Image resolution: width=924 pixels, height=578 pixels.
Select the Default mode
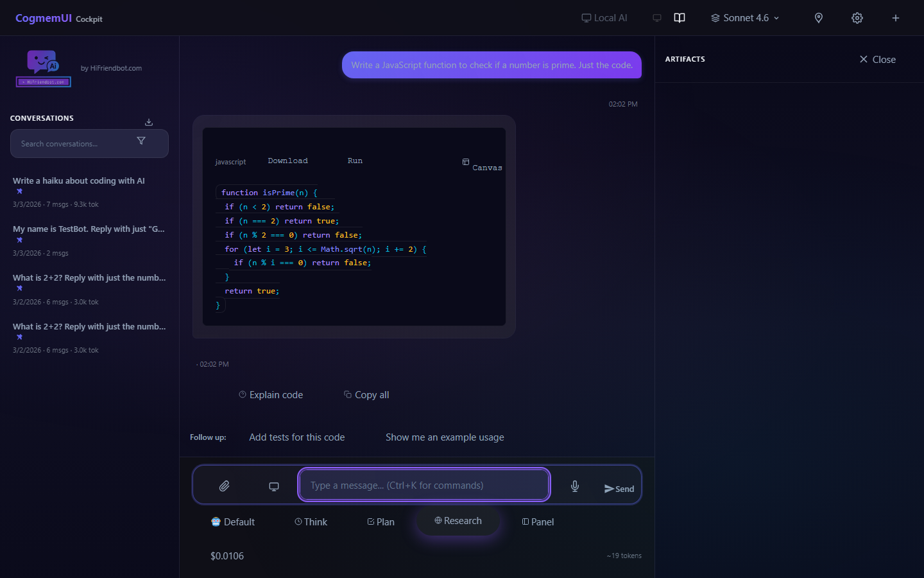coord(233,522)
